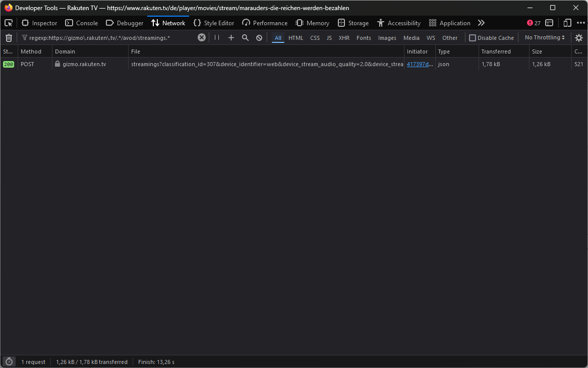This screenshot has height=368, width=588.
Task: Click the filter URL input field
Action: pyautogui.click(x=112, y=37)
